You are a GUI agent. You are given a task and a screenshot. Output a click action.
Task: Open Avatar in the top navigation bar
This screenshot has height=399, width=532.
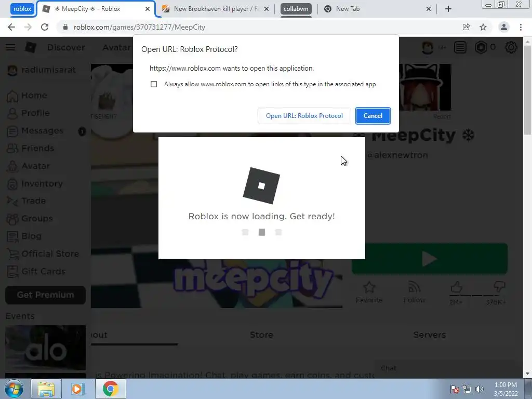[116, 47]
